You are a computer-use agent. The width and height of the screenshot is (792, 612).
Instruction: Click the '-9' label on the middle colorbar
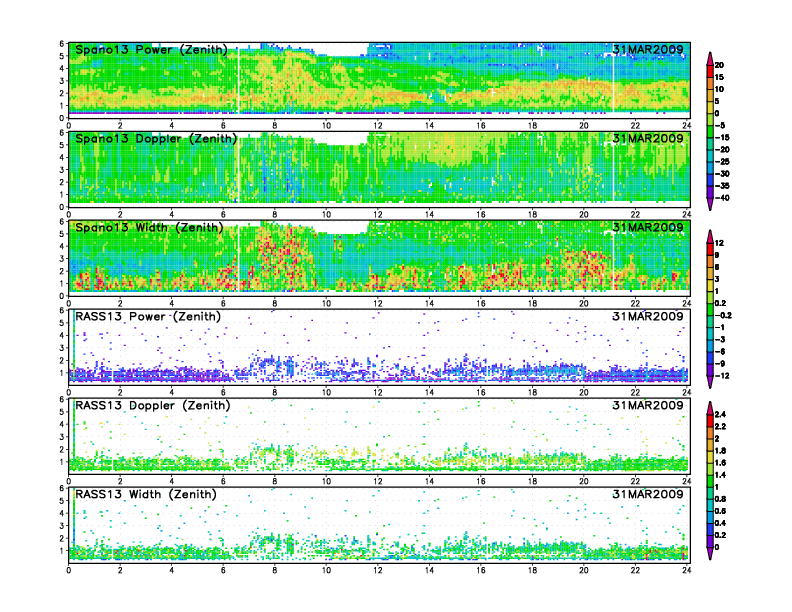720,364
